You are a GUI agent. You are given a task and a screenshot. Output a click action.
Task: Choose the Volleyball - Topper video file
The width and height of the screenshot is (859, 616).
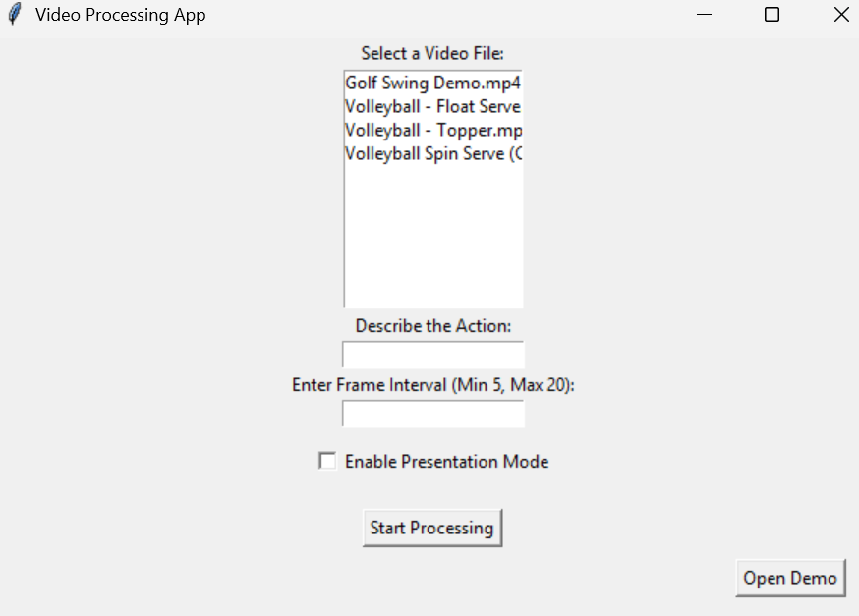pyautogui.click(x=432, y=131)
